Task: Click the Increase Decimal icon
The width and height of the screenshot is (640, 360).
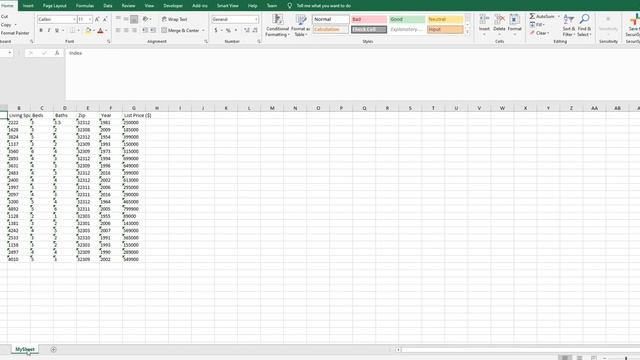Action: pyautogui.click(x=247, y=31)
